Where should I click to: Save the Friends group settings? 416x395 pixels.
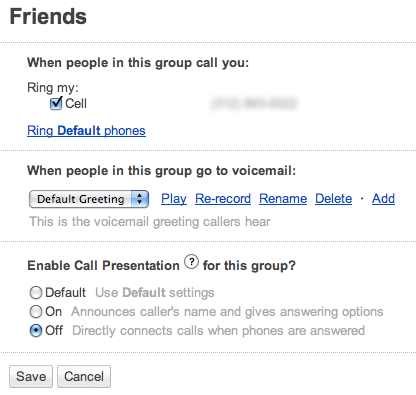tap(31, 377)
